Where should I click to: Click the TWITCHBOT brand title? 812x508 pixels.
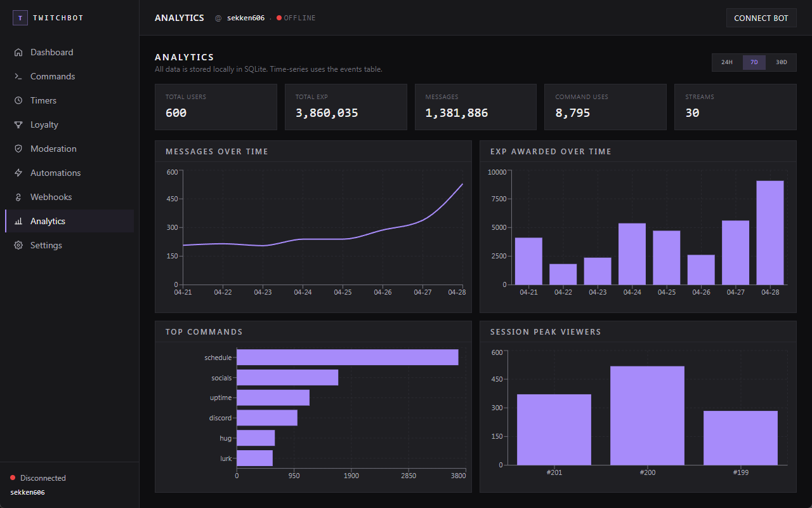(x=58, y=18)
